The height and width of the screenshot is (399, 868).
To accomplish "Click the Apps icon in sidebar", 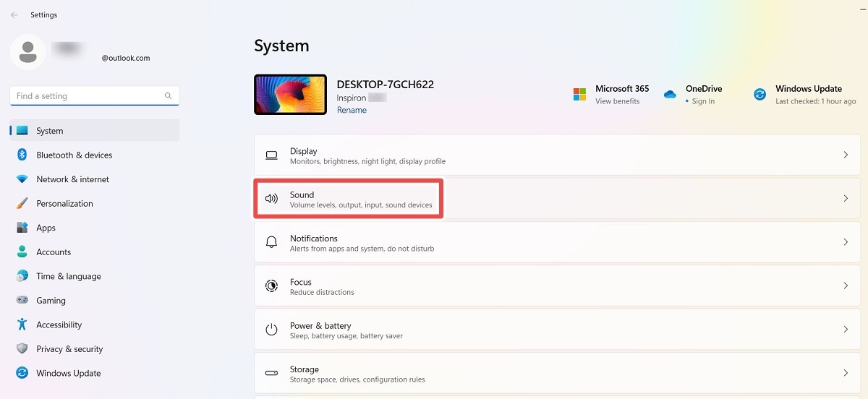I will click(22, 228).
